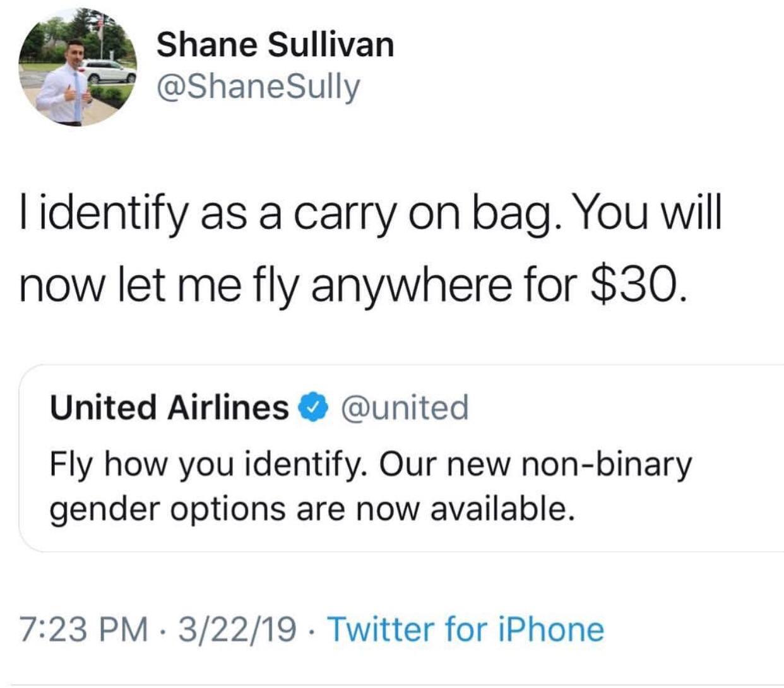Click the @ShaneSully handle
The height and width of the screenshot is (688, 784).
tap(258, 86)
